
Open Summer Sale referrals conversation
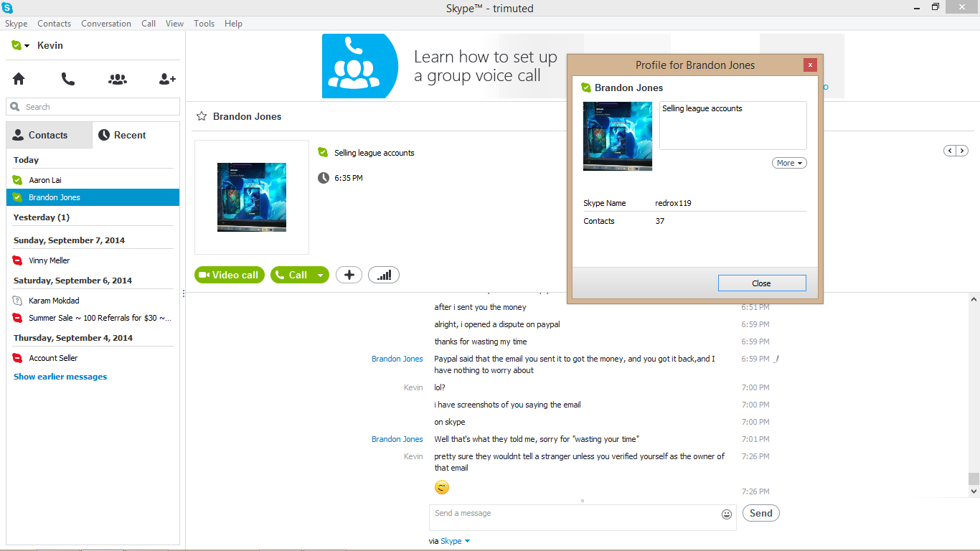93,318
